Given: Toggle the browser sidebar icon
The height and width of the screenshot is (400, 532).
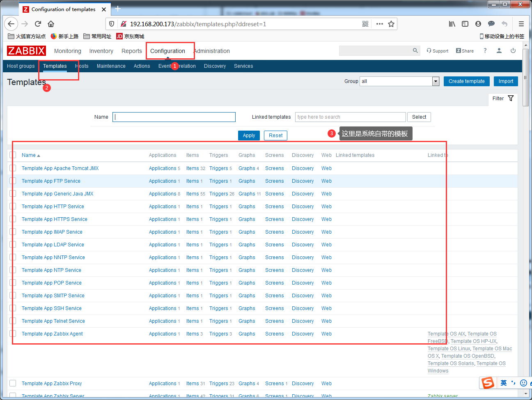Looking at the screenshot, I should pyautogui.click(x=465, y=24).
